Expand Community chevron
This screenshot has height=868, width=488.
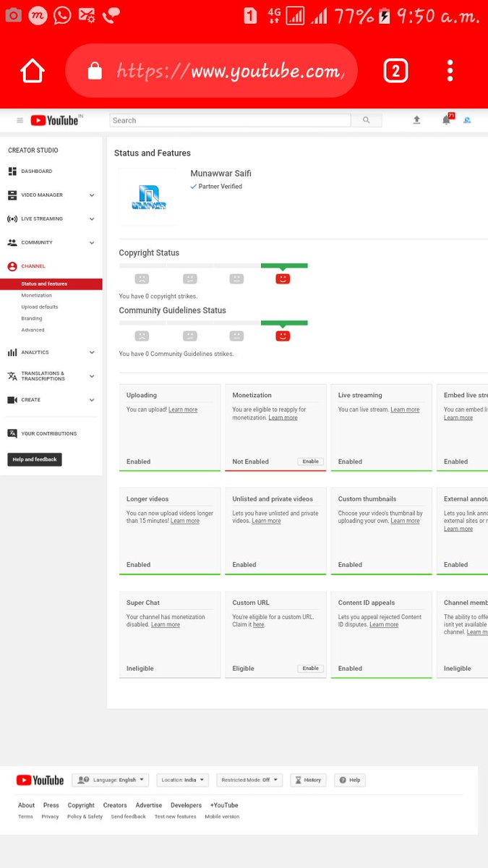click(x=92, y=242)
